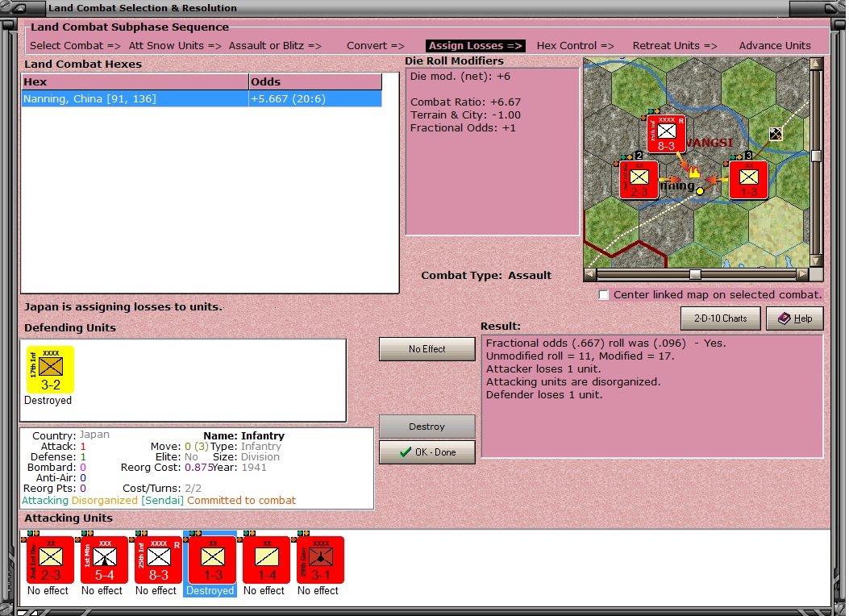Click the Assault or Blitz subphase step
Image resolution: width=849 pixels, height=616 pixels.
(x=274, y=45)
